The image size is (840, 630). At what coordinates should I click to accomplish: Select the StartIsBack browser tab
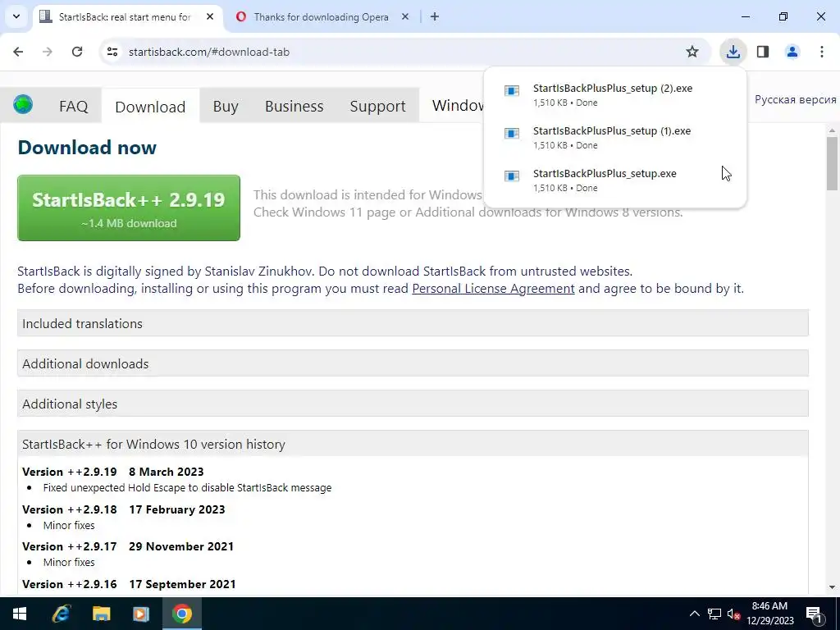126,17
